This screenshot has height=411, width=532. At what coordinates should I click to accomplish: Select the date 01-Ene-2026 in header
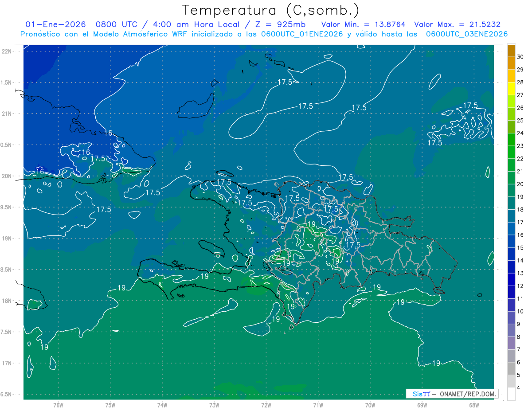(x=55, y=24)
